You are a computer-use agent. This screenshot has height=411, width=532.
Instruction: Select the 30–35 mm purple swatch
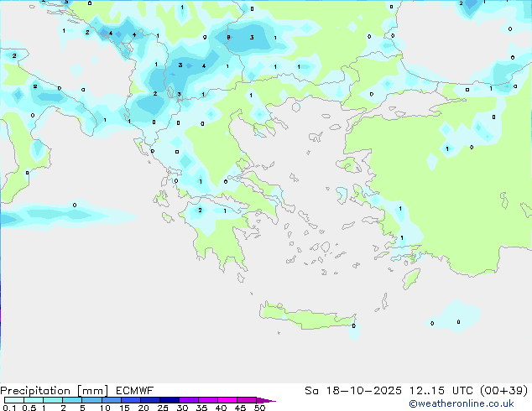188,400
